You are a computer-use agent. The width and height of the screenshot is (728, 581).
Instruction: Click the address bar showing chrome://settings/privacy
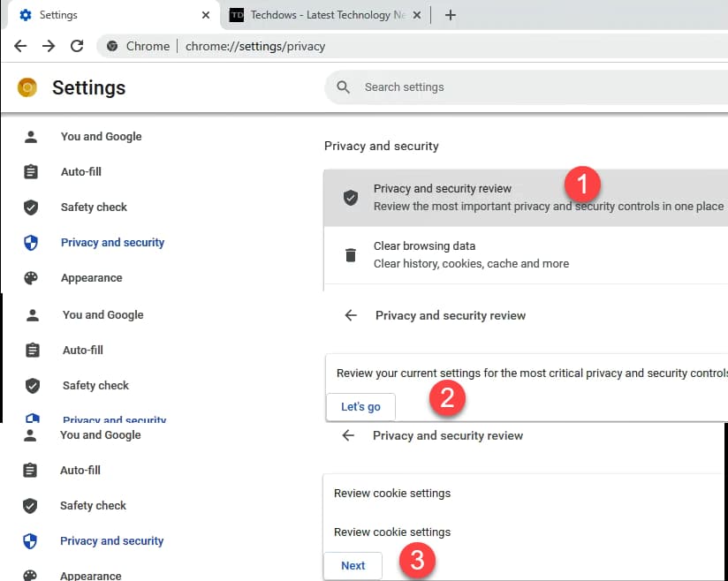[255, 46]
